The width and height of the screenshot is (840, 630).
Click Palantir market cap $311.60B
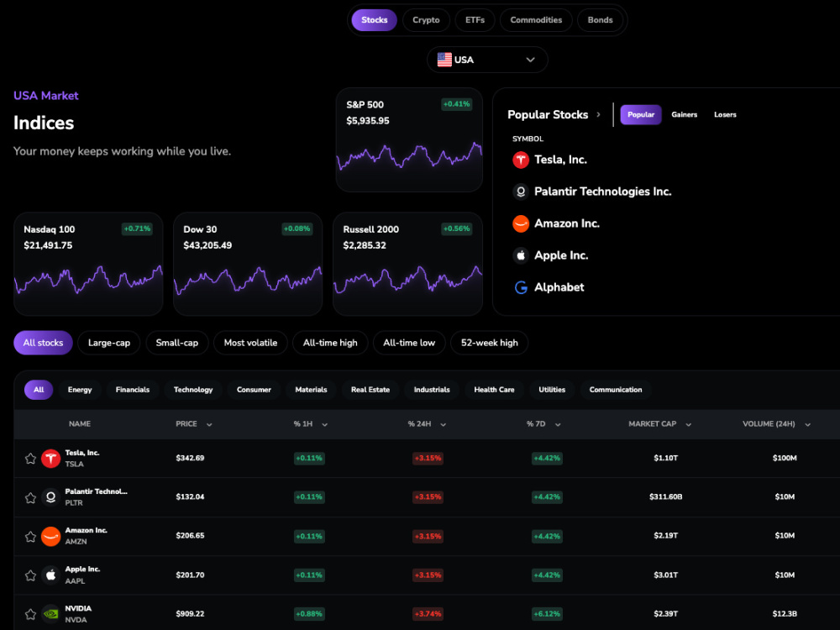665,497
